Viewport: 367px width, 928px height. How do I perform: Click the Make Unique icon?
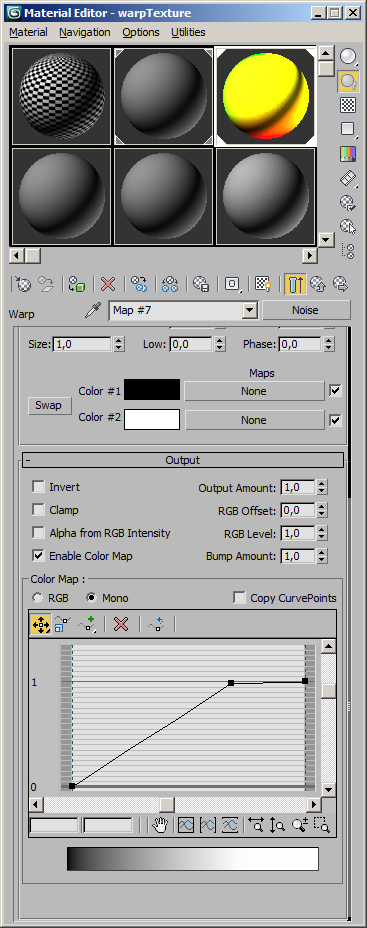170,284
